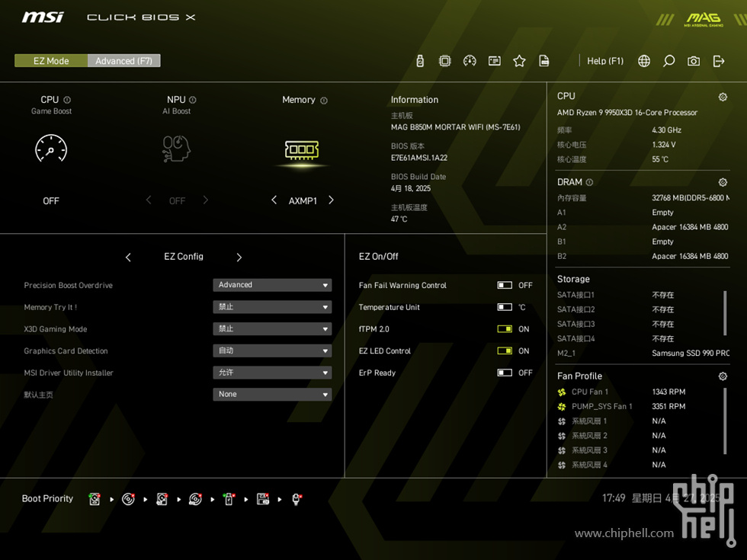Click NPU info circle icon

pyautogui.click(x=192, y=100)
